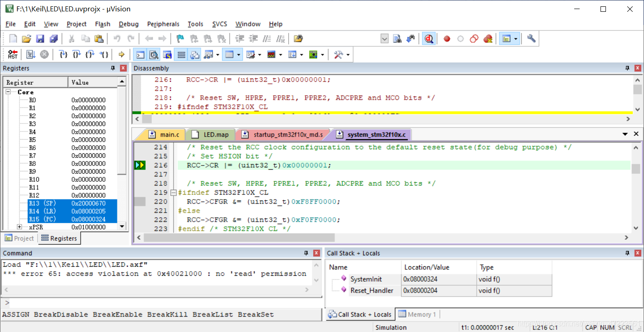Open the Peripherals menu
The image size is (644, 332).
(163, 24)
